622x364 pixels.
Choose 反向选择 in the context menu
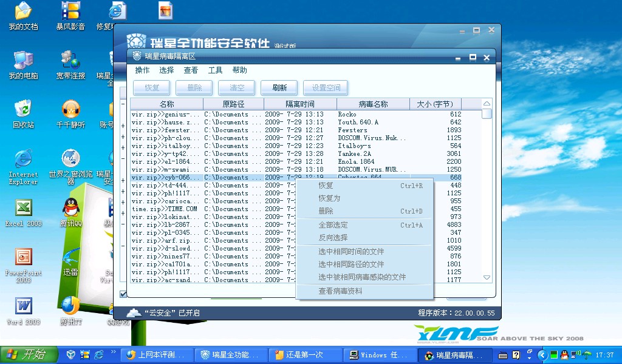click(364, 238)
